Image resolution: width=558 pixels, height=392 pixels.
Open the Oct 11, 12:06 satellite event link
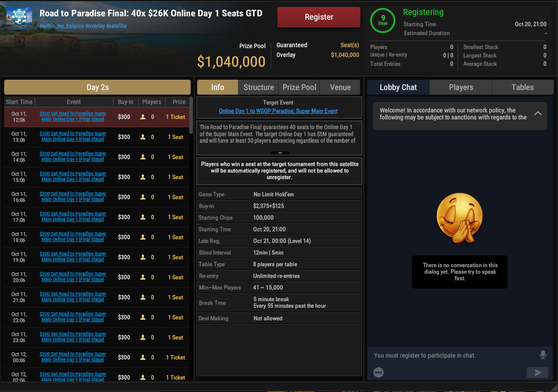coord(73,117)
